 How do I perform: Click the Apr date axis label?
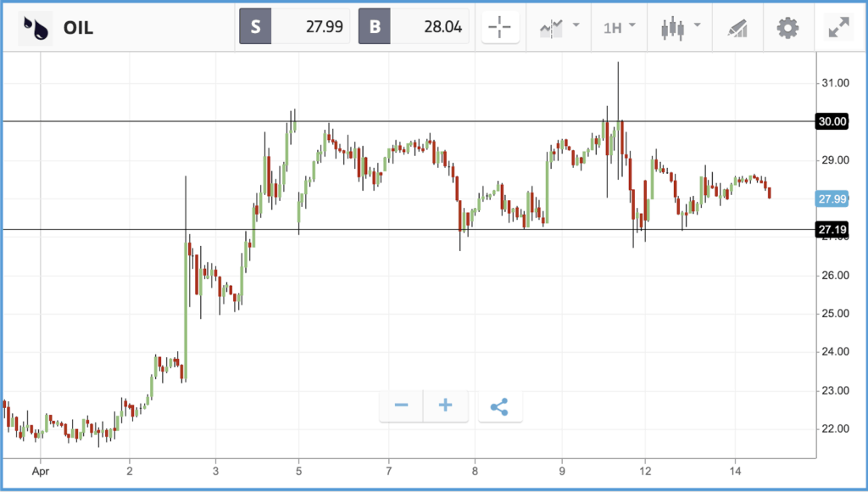[x=41, y=472]
